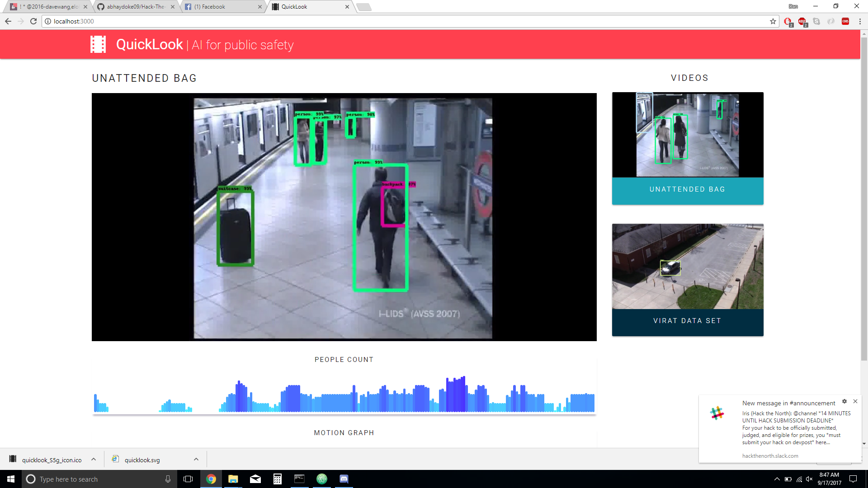Show hidden system tray icons

pos(777,479)
